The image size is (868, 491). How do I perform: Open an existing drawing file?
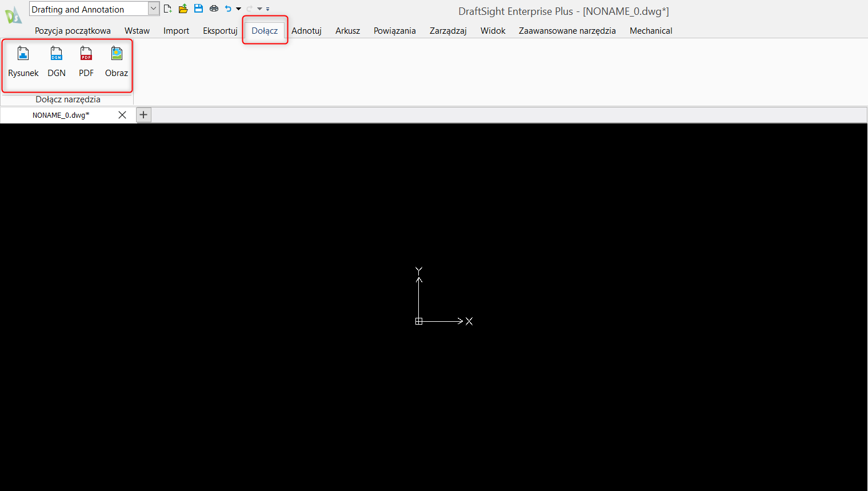[x=183, y=8]
